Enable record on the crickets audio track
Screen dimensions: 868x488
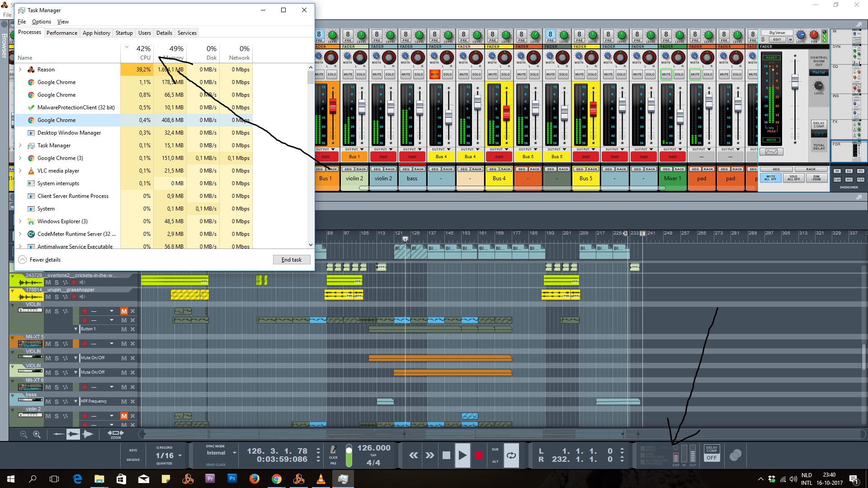(x=74, y=282)
